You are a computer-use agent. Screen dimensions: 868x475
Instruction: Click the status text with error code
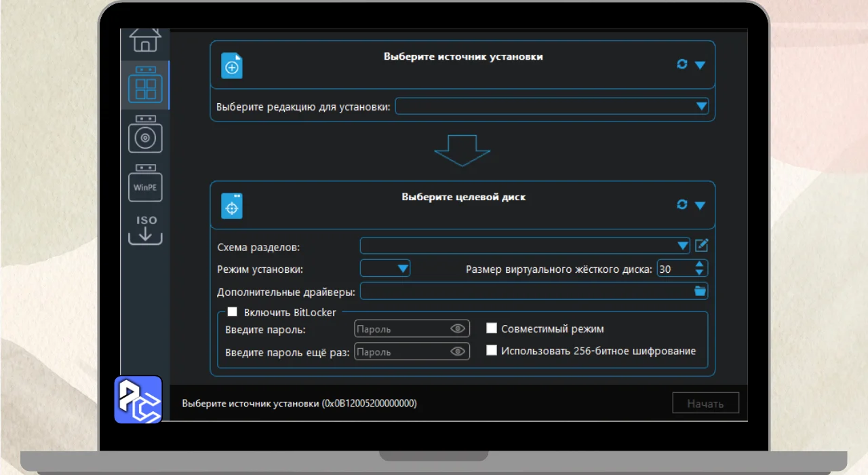[x=299, y=403]
